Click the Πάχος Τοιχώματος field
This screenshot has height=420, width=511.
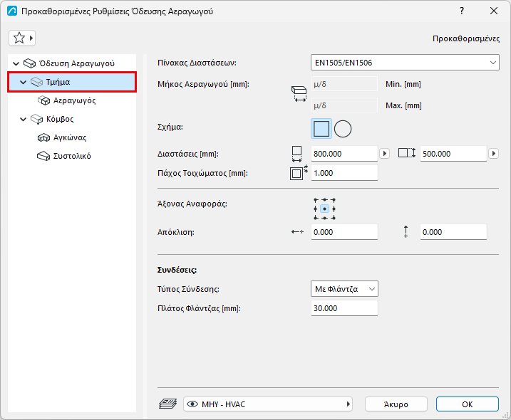tap(344, 173)
